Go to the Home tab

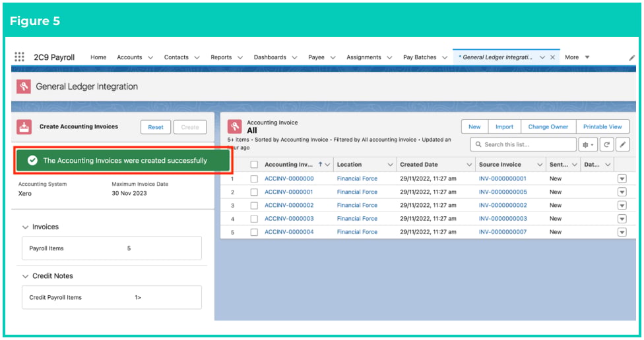98,57
